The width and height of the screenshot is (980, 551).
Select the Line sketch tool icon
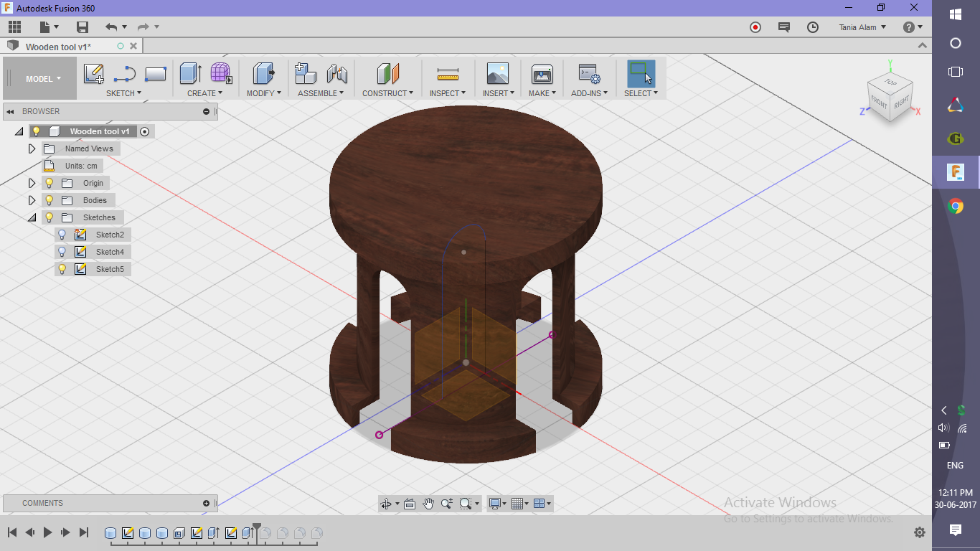[x=125, y=73]
